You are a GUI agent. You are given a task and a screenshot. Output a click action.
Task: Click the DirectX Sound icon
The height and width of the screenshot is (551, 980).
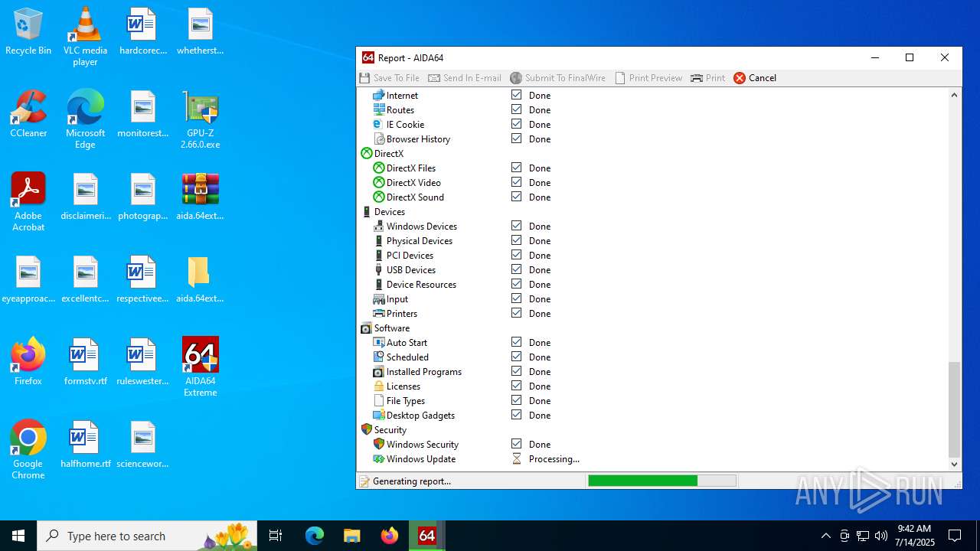coord(378,197)
